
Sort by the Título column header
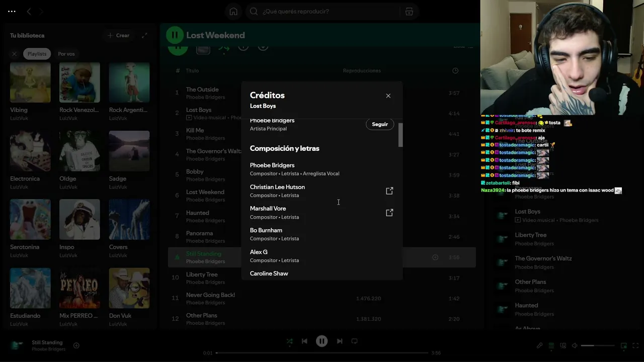pyautogui.click(x=192, y=71)
